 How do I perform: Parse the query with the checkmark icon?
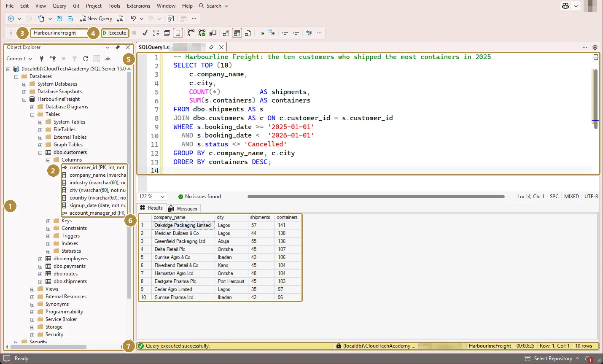point(145,33)
